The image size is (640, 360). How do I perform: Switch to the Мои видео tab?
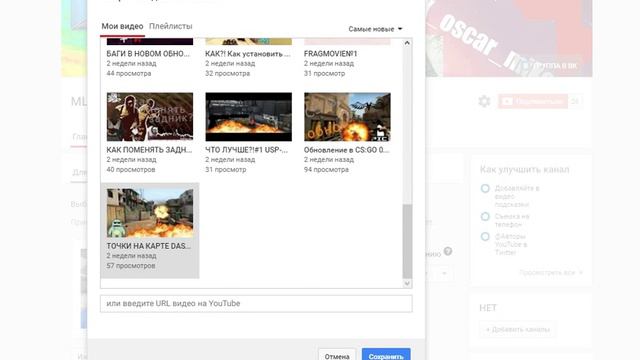[x=122, y=26]
